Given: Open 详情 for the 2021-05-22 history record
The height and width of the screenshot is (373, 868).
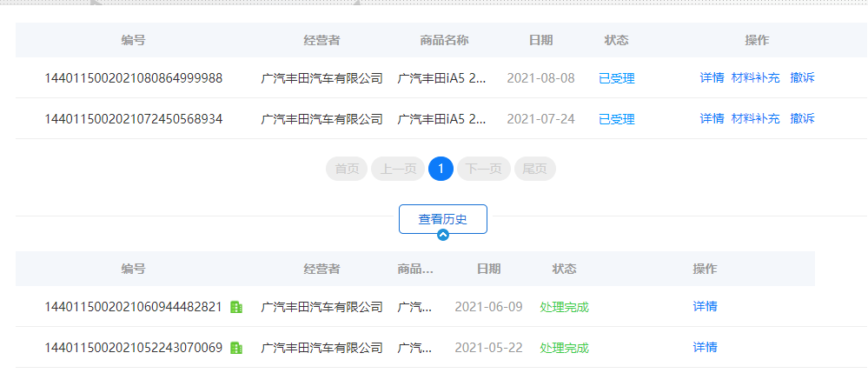Looking at the screenshot, I should click(x=706, y=348).
